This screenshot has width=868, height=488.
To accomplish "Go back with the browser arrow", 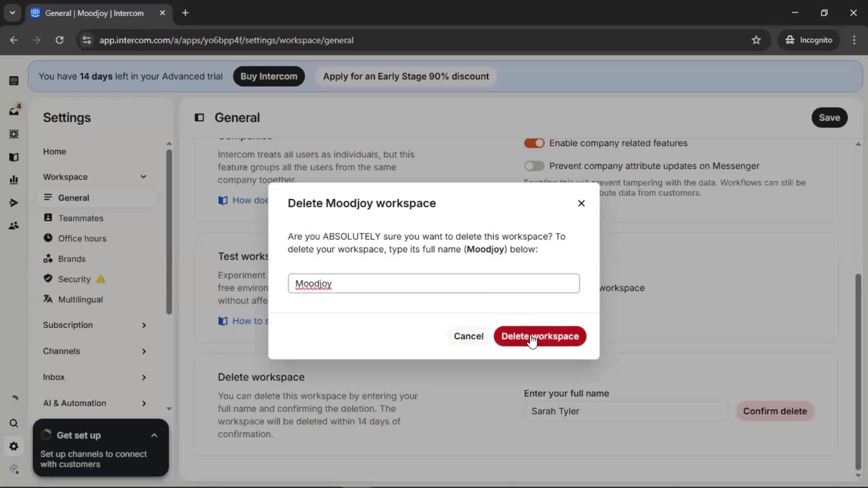I will coord(14,40).
